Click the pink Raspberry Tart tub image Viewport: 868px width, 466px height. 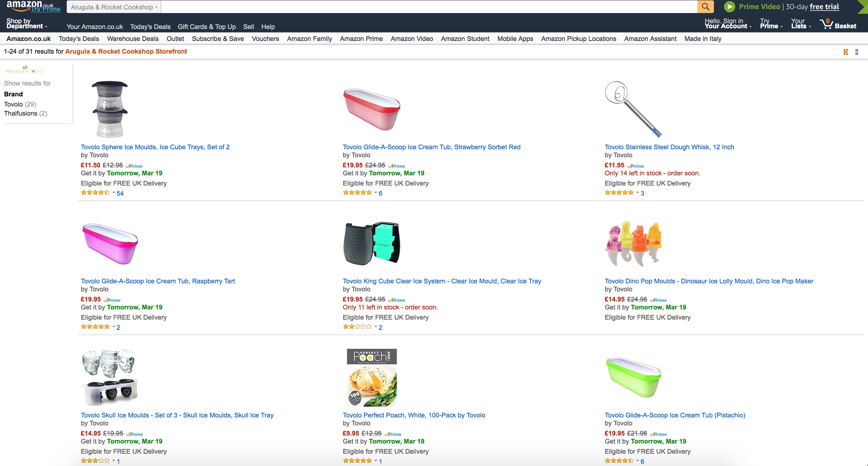pos(110,244)
